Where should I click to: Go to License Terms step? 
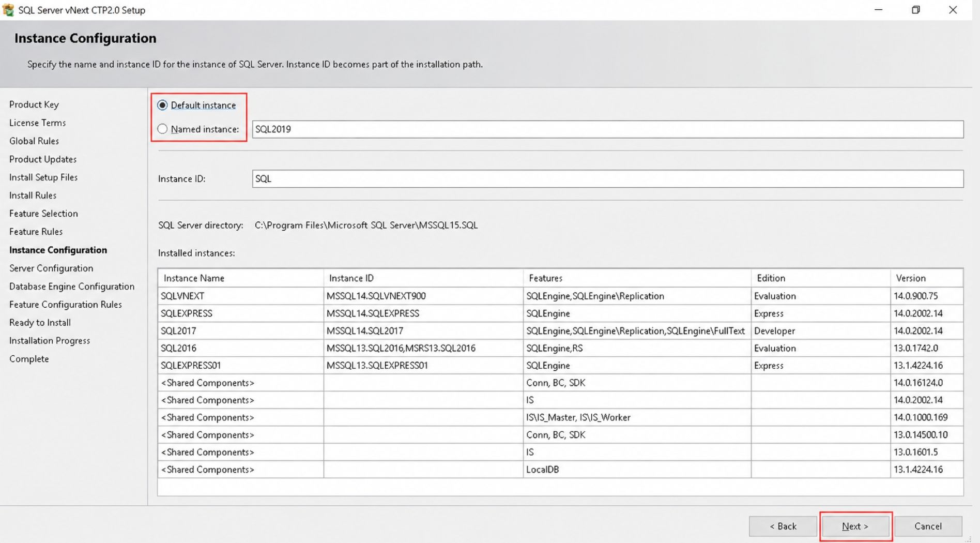point(37,123)
